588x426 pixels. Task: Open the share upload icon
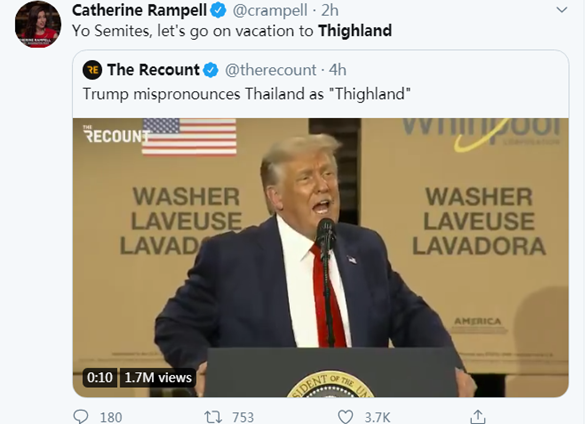tap(478, 417)
